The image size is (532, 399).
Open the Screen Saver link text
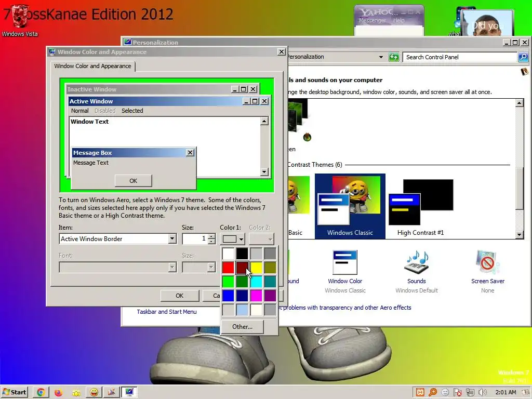tap(487, 281)
